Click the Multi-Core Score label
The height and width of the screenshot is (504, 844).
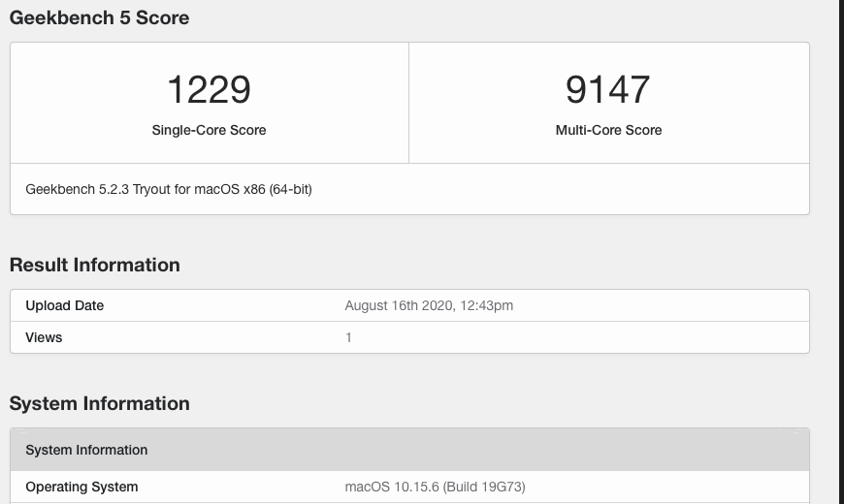608,130
